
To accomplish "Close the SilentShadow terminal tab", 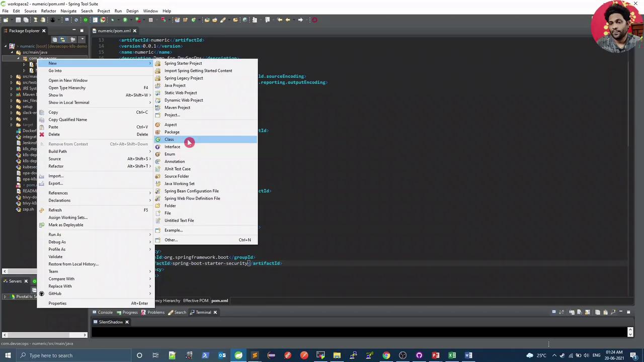I will pyautogui.click(x=127, y=322).
